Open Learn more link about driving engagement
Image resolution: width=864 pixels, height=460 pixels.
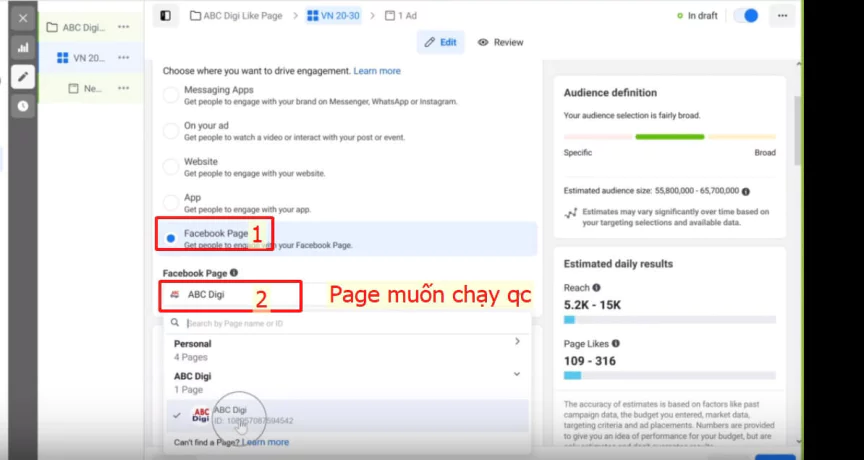[376, 71]
